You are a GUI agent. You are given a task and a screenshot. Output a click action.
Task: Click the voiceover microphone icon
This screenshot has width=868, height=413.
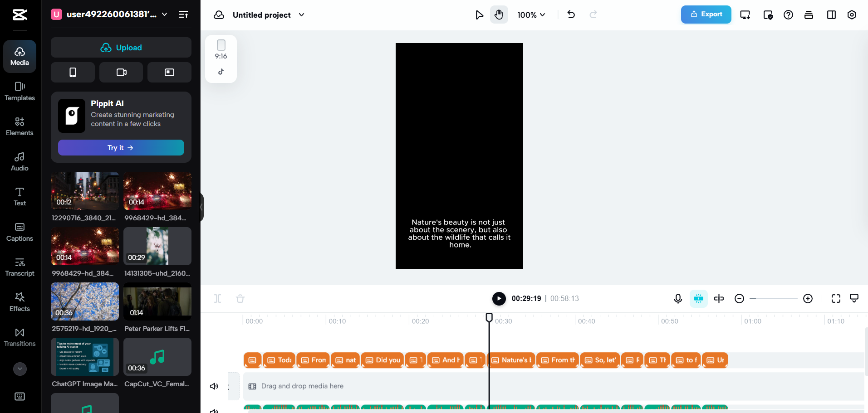678,298
